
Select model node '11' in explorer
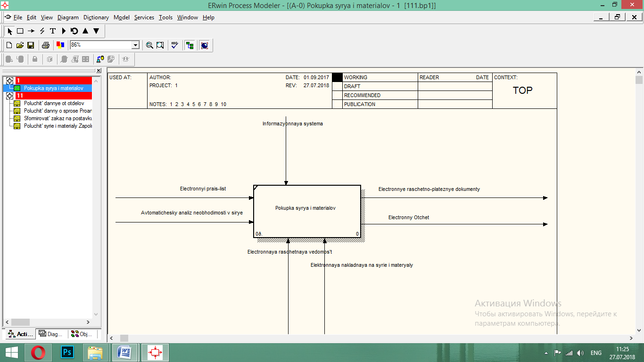[x=54, y=96]
